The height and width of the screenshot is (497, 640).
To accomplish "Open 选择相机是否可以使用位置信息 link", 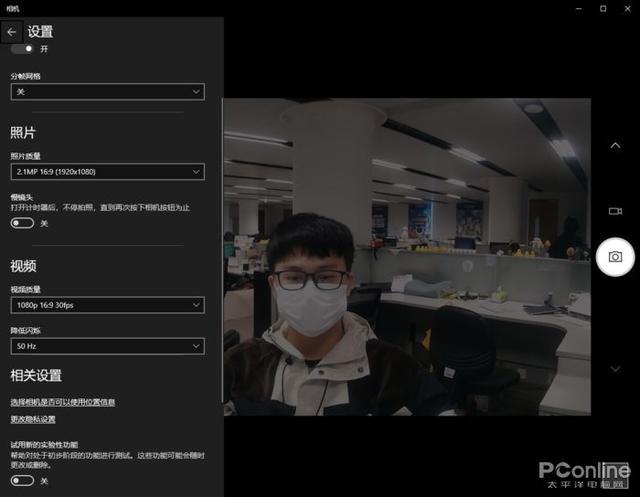I will pos(62,402).
